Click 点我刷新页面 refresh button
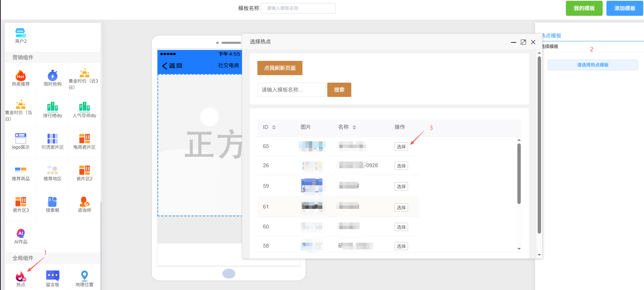This screenshot has height=290, width=644. [280, 68]
